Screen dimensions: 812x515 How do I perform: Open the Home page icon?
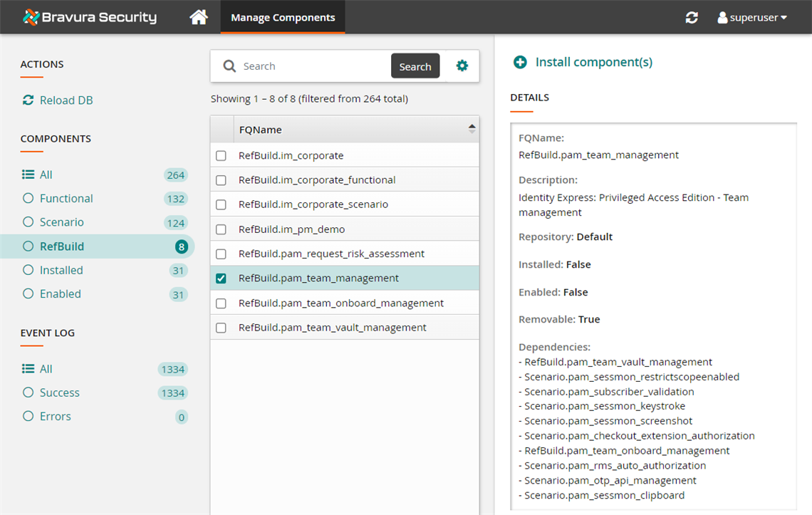click(198, 17)
